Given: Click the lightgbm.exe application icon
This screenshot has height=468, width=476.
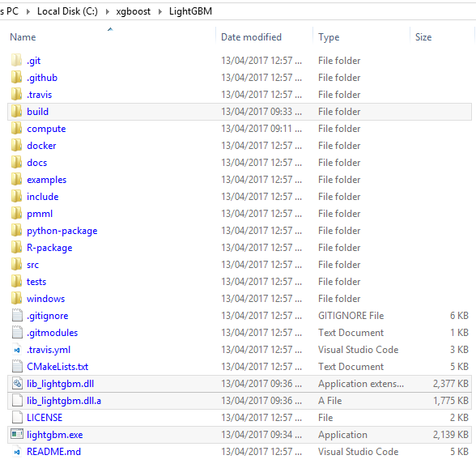Looking at the screenshot, I should pyautogui.click(x=17, y=434).
